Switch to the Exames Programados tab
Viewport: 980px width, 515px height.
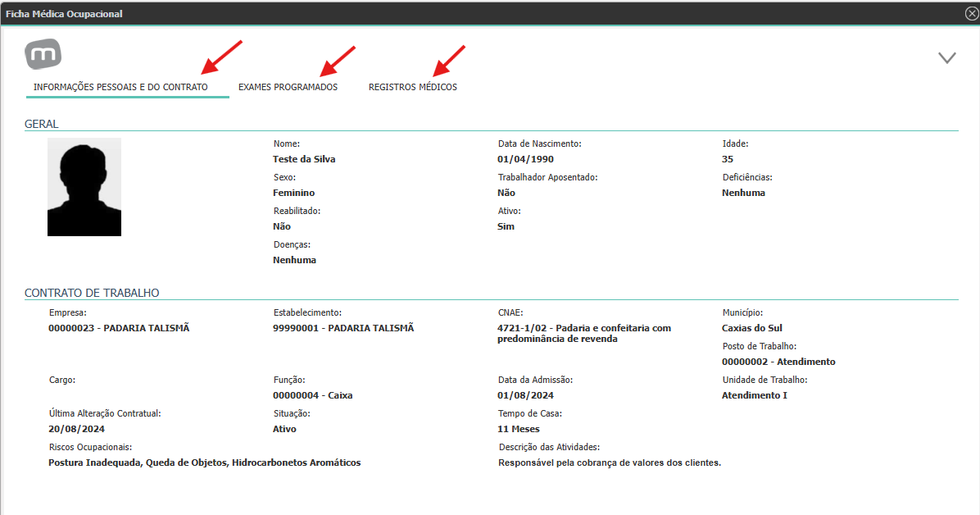pos(288,87)
